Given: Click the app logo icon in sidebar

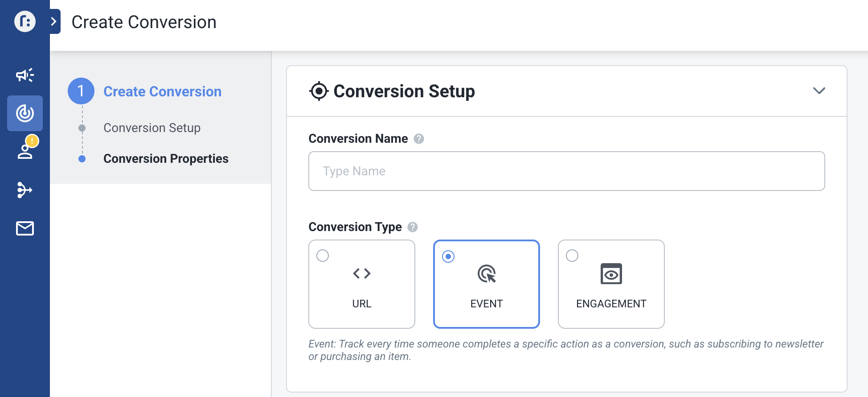Looking at the screenshot, I should pyautogui.click(x=25, y=21).
